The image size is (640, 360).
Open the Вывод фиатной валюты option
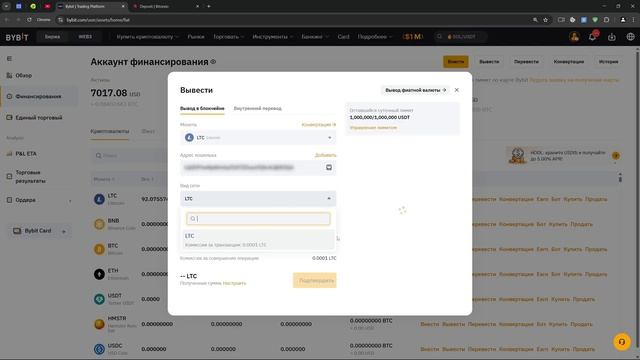click(416, 90)
